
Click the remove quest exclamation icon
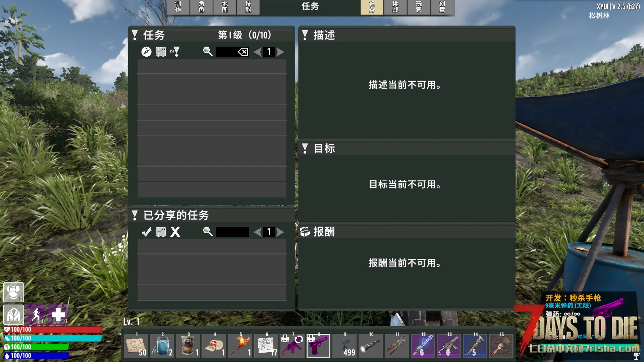click(175, 52)
